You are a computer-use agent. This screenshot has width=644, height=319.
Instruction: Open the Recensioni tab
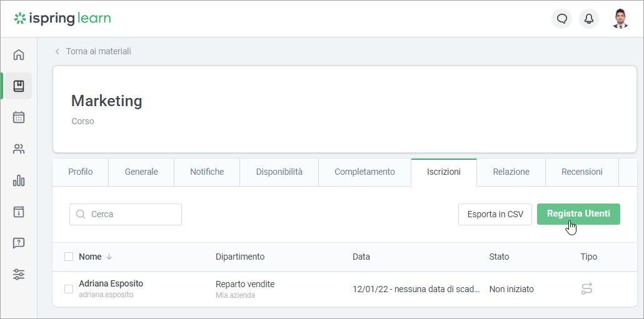[x=581, y=172]
